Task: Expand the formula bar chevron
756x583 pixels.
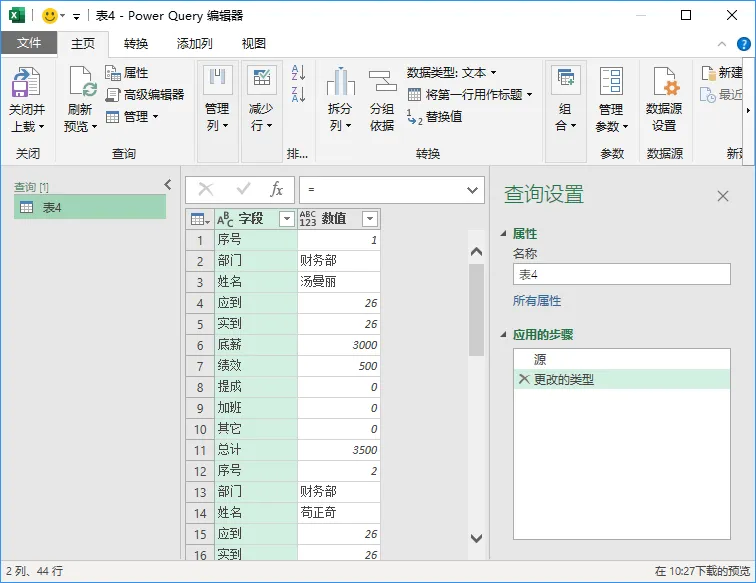Action: pos(472,190)
